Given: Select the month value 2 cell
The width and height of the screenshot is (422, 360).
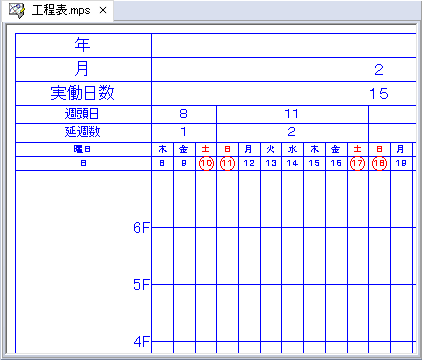Looking at the screenshot, I should pyautogui.click(x=379, y=70).
